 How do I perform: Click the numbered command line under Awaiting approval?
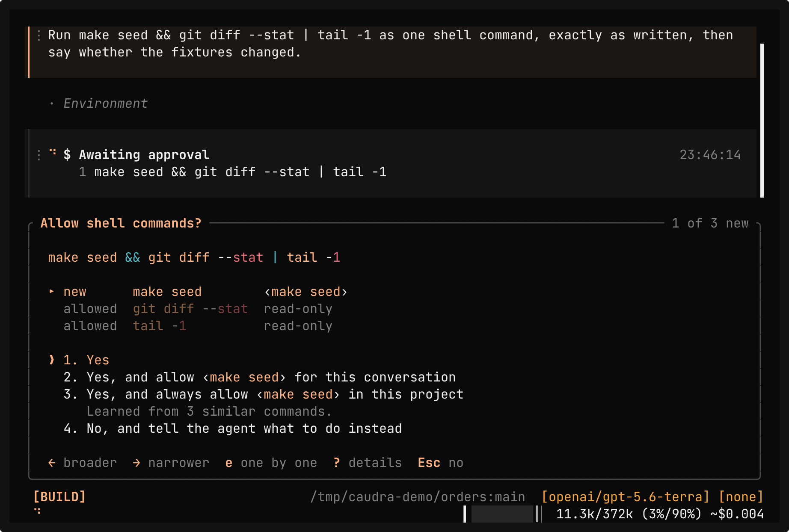[x=233, y=172]
